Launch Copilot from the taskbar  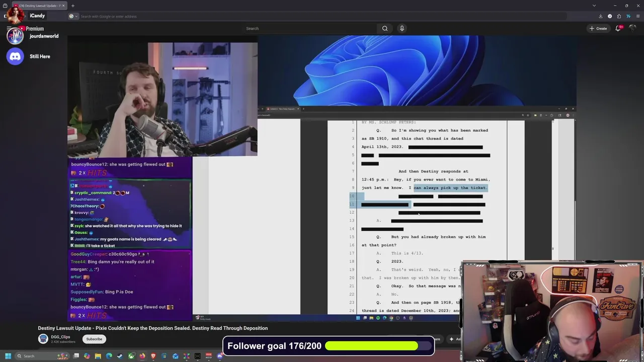click(x=87, y=356)
